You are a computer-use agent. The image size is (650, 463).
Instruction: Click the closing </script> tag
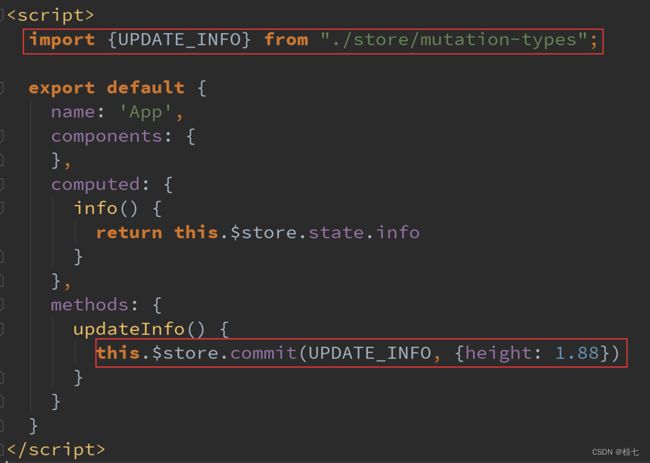point(55,449)
